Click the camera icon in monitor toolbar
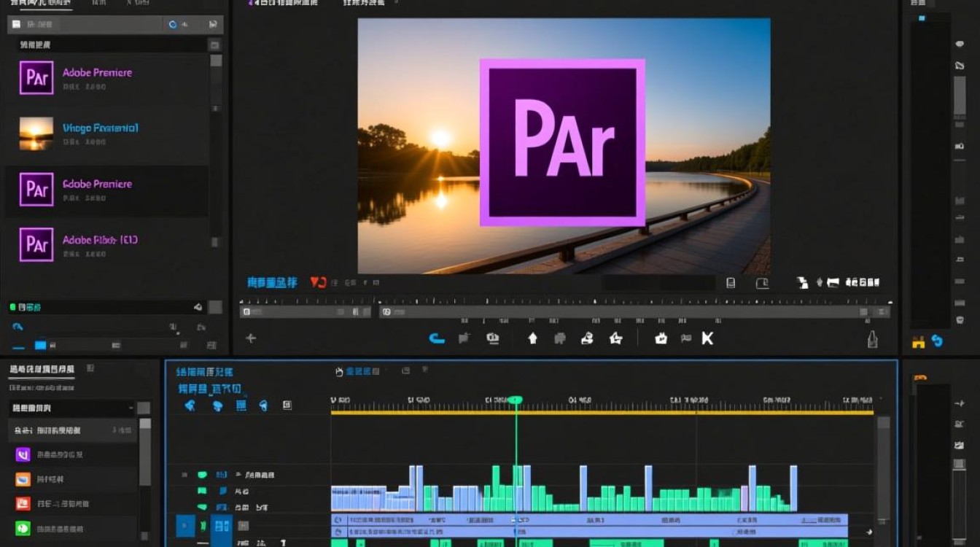980x547 pixels. (493, 338)
